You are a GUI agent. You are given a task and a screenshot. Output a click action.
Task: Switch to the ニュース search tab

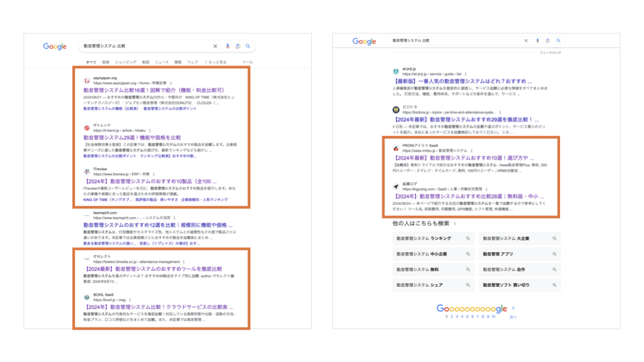(162, 62)
